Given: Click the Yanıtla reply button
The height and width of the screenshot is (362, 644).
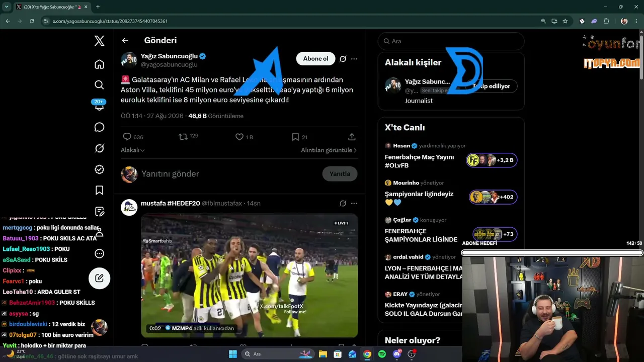Looking at the screenshot, I should point(340,174).
